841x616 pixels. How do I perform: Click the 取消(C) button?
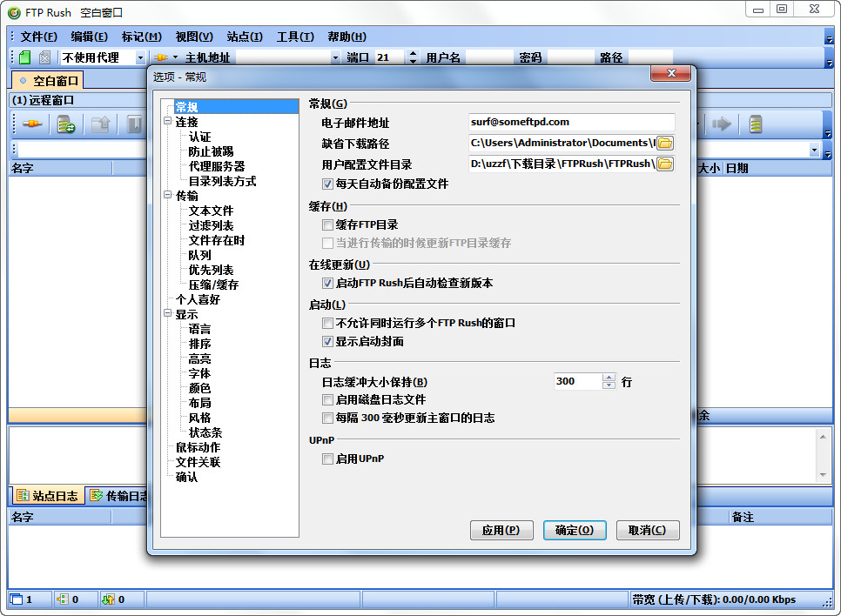coord(648,530)
